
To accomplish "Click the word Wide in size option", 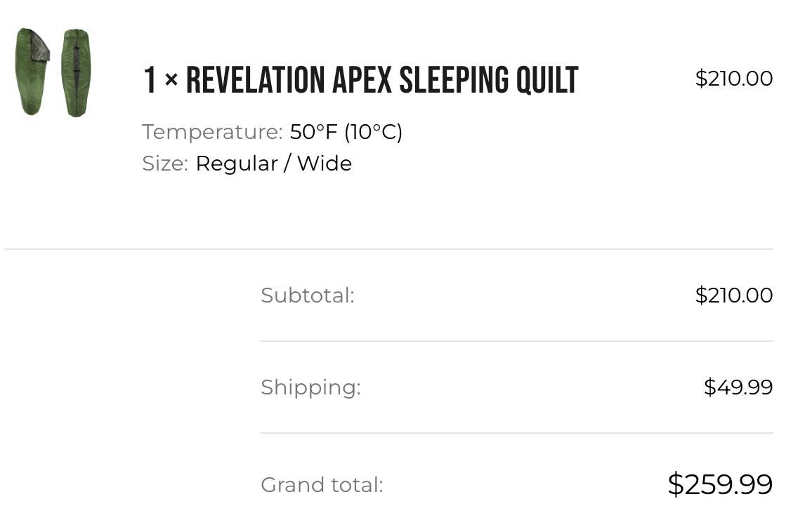I will tap(325, 164).
